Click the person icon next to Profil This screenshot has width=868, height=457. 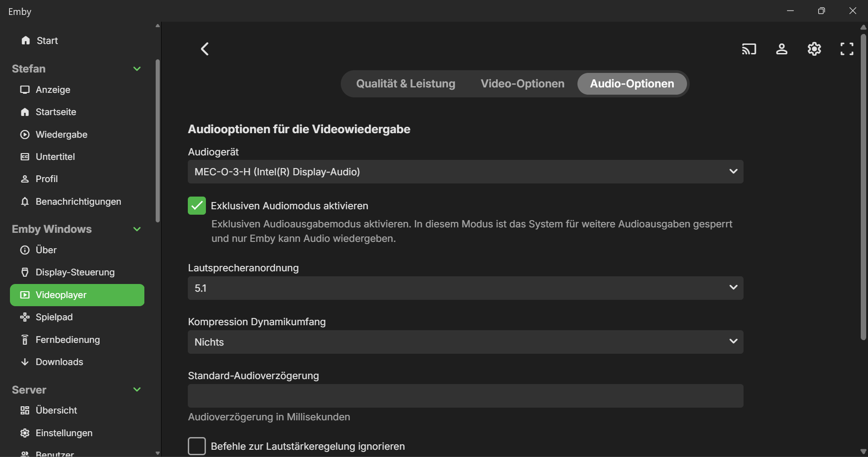coord(25,179)
